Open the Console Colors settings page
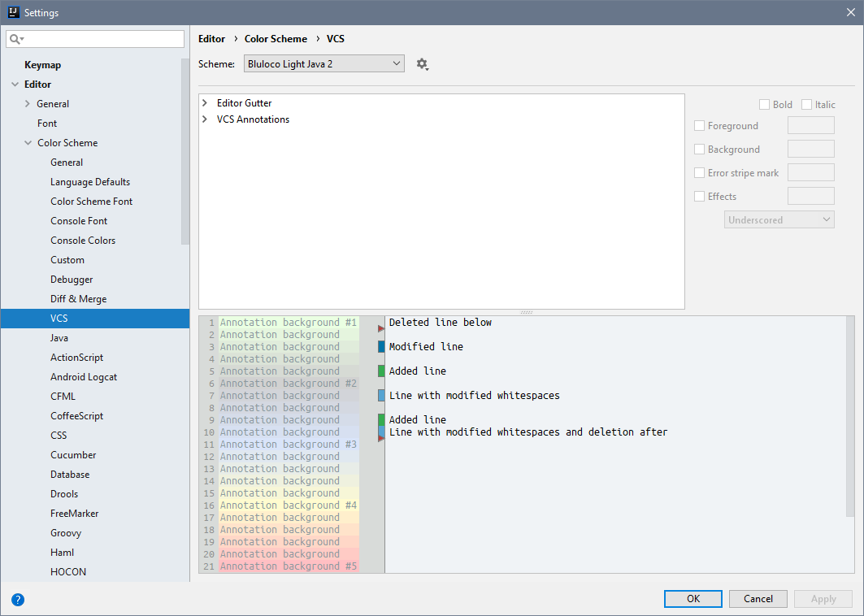The height and width of the screenshot is (616, 864). coord(83,241)
